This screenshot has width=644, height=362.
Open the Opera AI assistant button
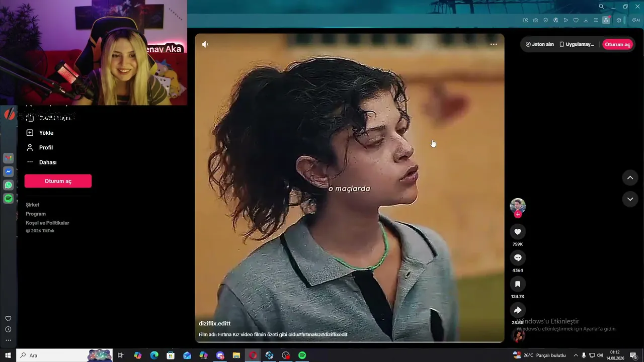click(635, 20)
